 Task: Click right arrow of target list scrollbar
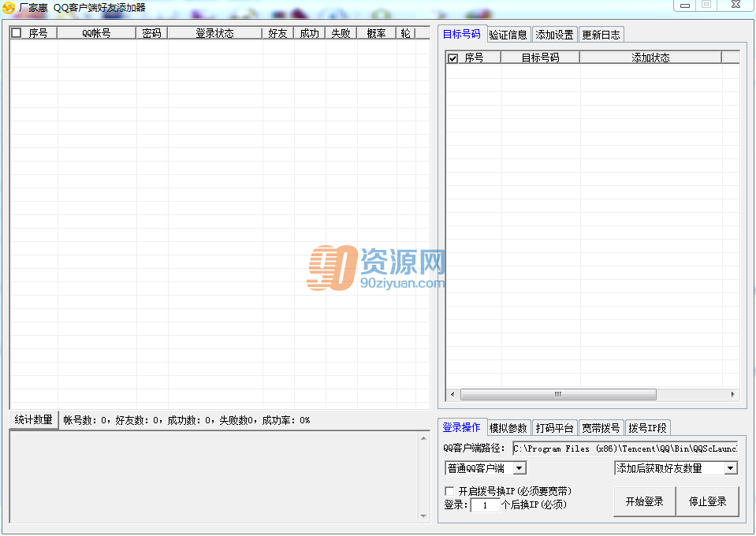733,394
